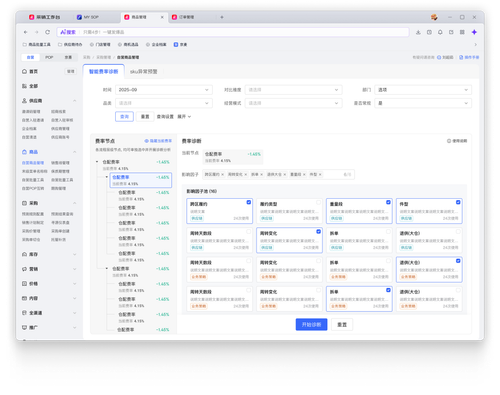
Task: Open the 京麦 bookmark
Action: click(180, 44)
